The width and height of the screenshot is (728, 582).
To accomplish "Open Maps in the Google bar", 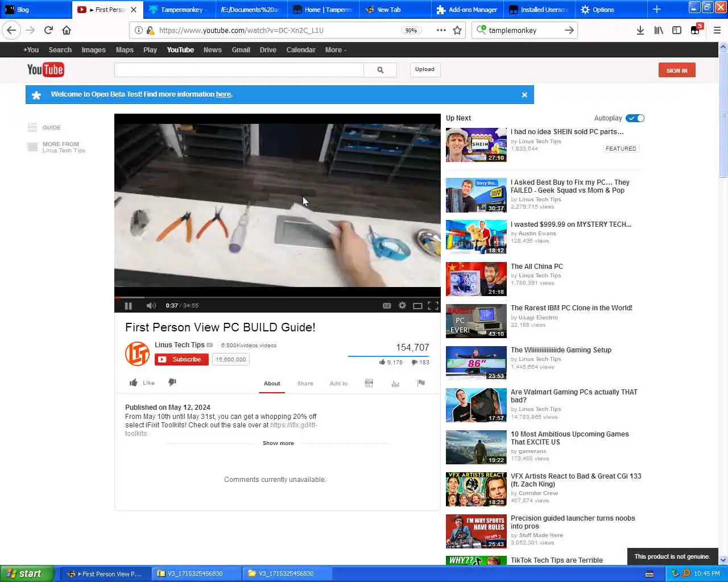I will pos(125,50).
